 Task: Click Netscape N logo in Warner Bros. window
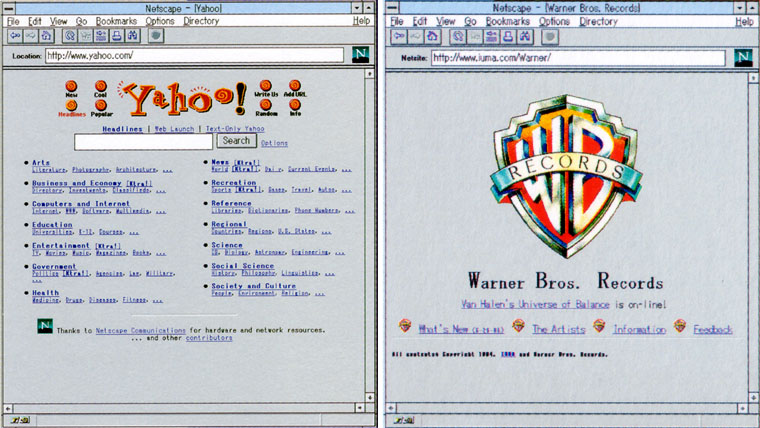(x=744, y=58)
